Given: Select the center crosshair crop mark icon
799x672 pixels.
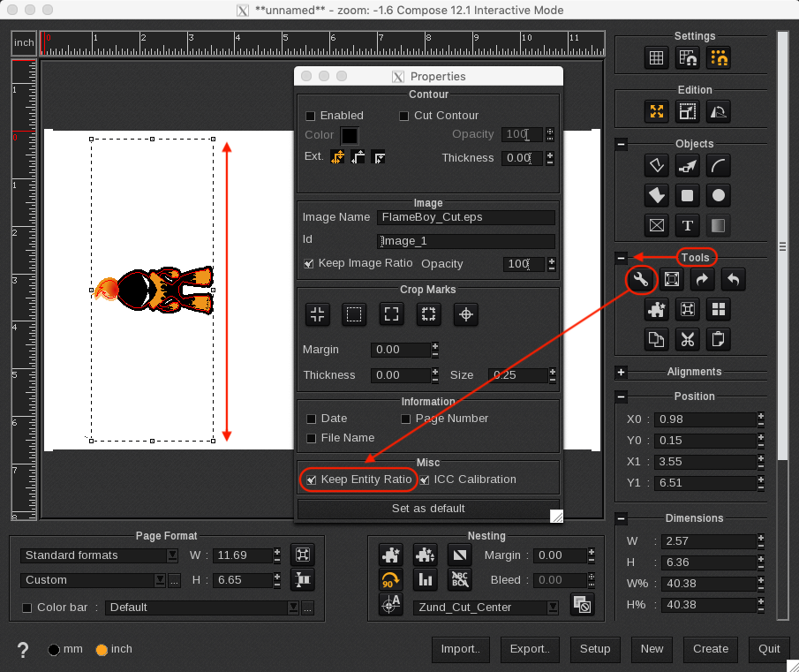Looking at the screenshot, I should coord(465,313).
